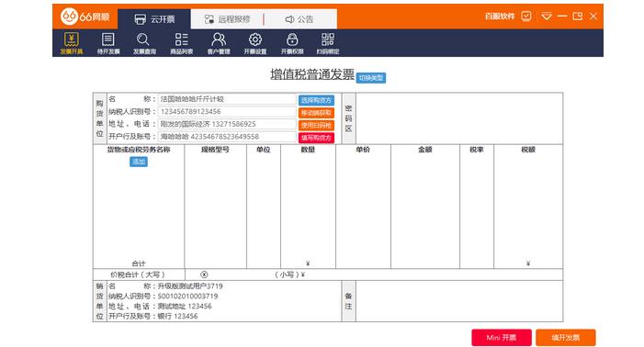644x347 pixels.
Task: Click the checkmark icon beside 百服软件
Action: pyautogui.click(x=526, y=16)
